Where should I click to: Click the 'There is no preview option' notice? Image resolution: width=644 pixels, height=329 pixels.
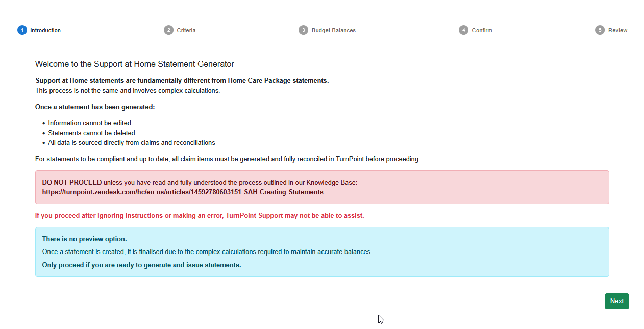click(x=85, y=239)
